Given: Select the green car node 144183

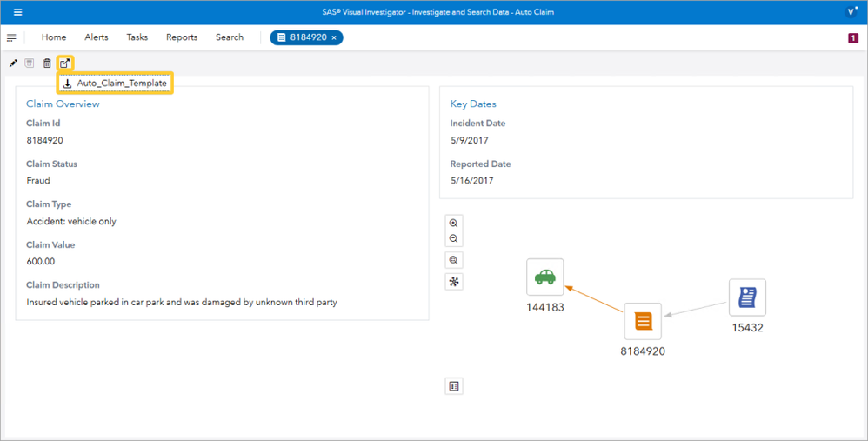Looking at the screenshot, I should (545, 277).
